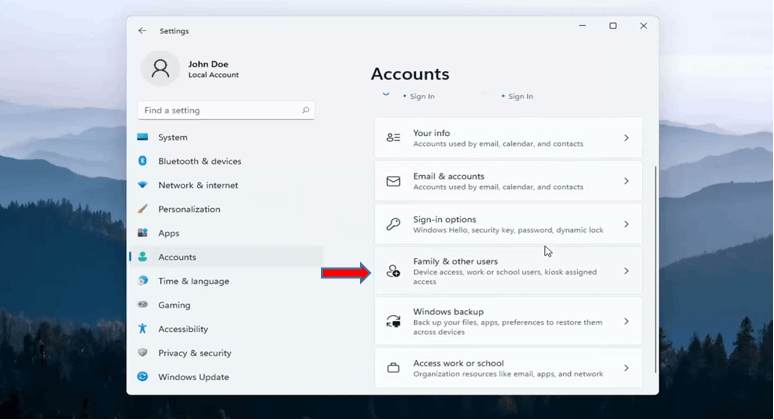Click the Bluetooth icon in sidebar
The width and height of the screenshot is (774, 420).
(143, 161)
